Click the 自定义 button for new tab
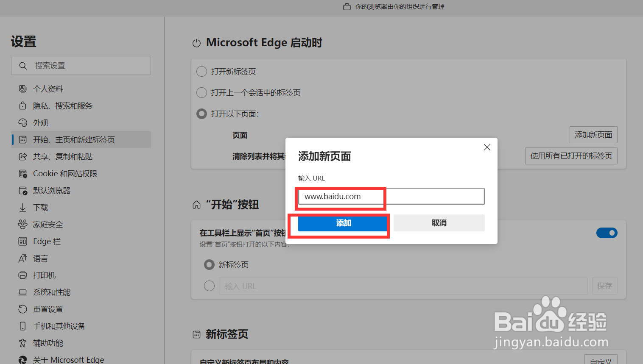This screenshot has height=364, width=643. (601, 360)
